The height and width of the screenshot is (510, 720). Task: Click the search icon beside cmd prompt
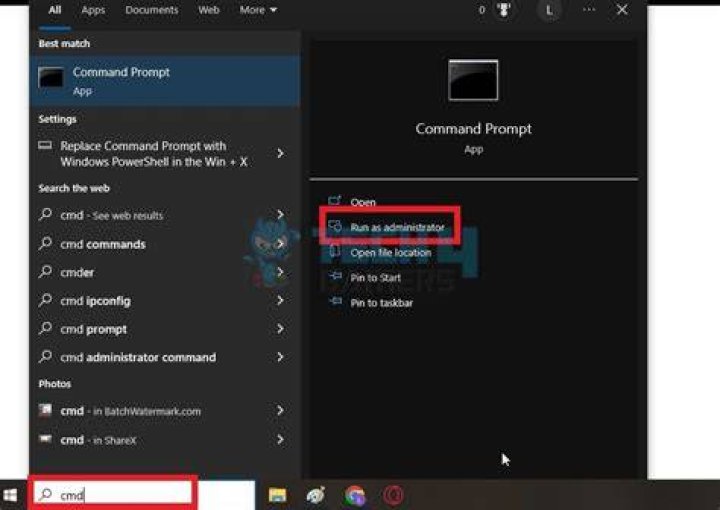click(45, 328)
